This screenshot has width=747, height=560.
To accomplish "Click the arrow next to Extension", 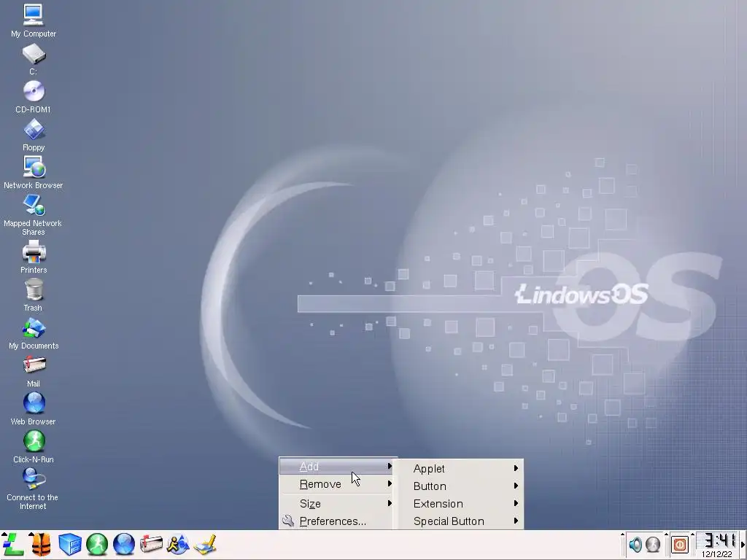I will coord(516,503).
